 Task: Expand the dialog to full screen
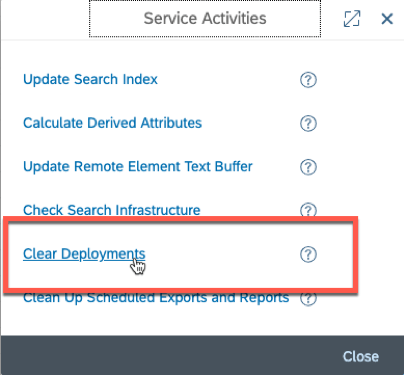[x=352, y=19]
